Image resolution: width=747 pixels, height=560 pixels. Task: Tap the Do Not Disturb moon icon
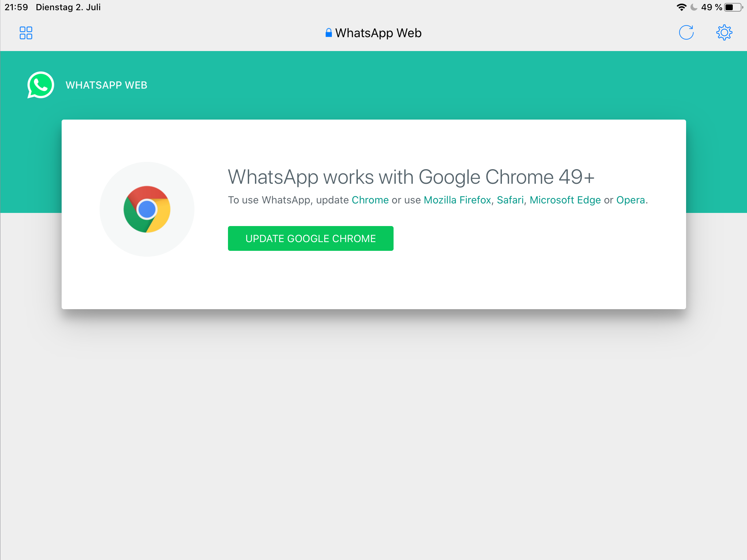coord(694,7)
